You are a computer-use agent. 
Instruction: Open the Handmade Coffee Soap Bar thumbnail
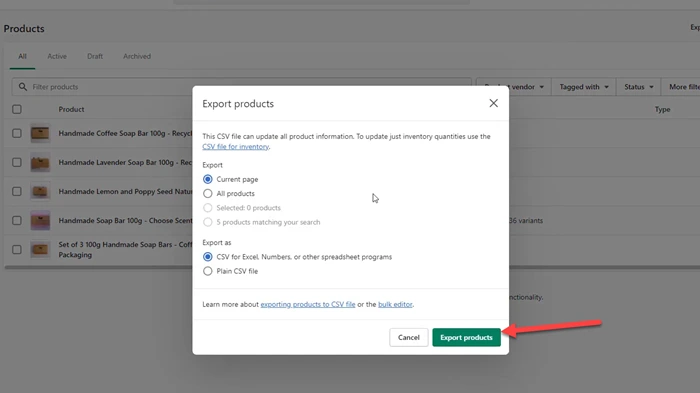pos(40,134)
